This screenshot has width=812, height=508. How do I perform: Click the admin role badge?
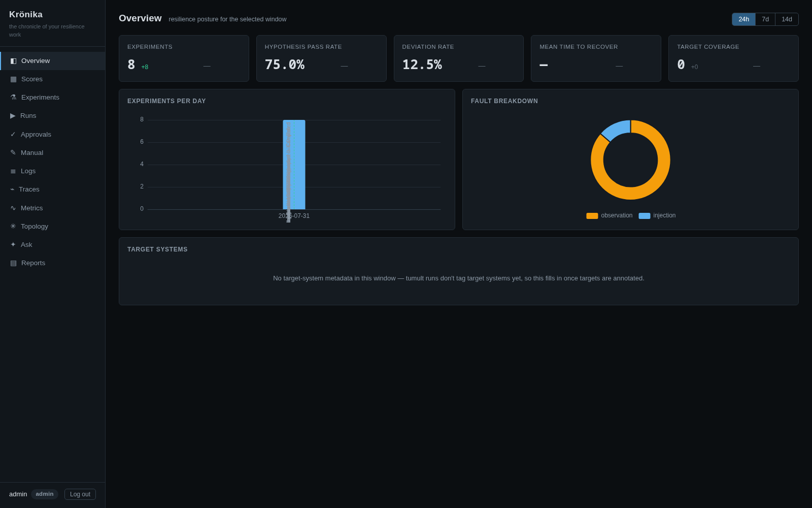(45, 494)
